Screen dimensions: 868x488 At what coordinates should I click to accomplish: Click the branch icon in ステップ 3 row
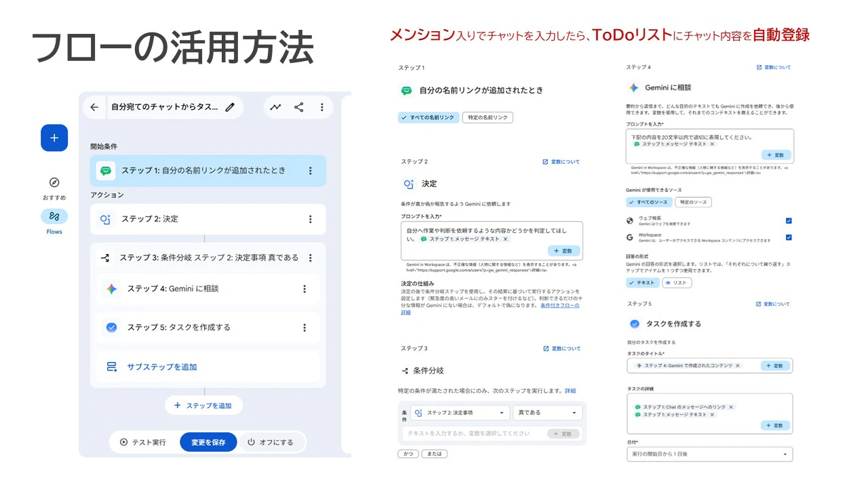click(105, 258)
